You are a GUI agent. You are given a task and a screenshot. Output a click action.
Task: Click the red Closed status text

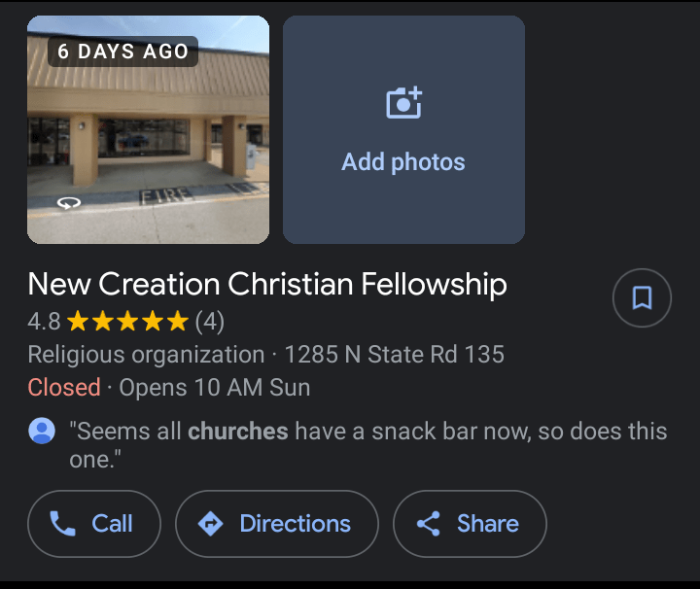click(64, 387)
